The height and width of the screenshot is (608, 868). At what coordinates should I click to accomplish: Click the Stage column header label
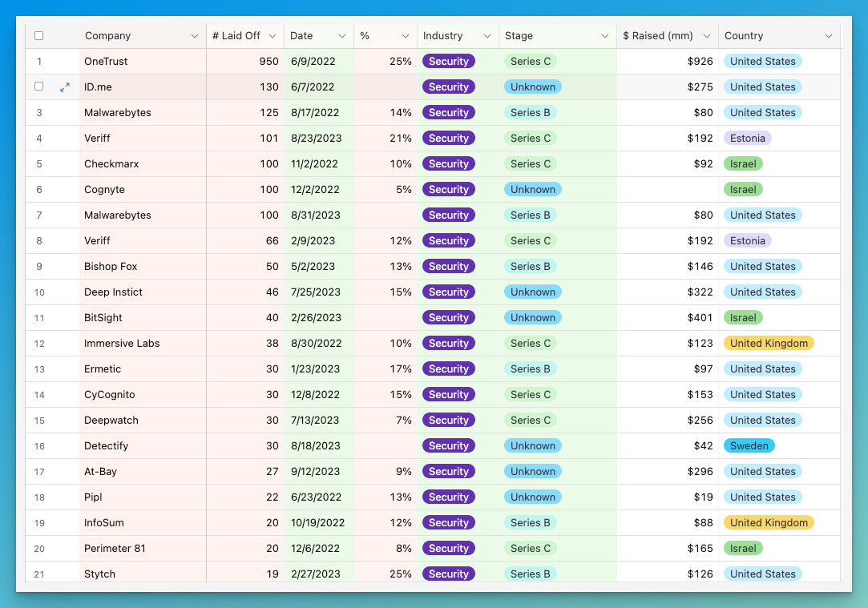point(519,35)
